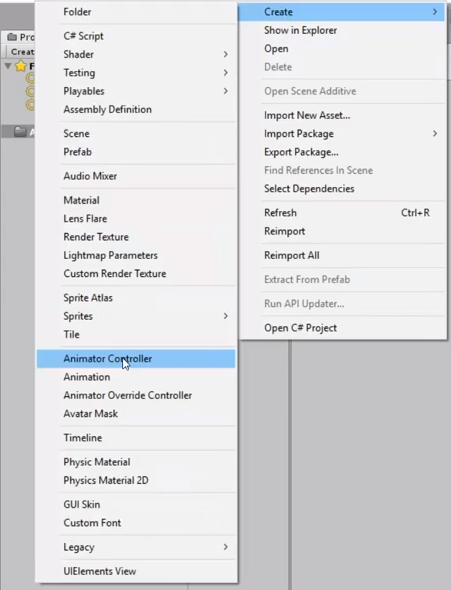The height and width of the screenshot is (590, 451).
Task: Switch to the Project panel tab
Action: pos(20,37)
